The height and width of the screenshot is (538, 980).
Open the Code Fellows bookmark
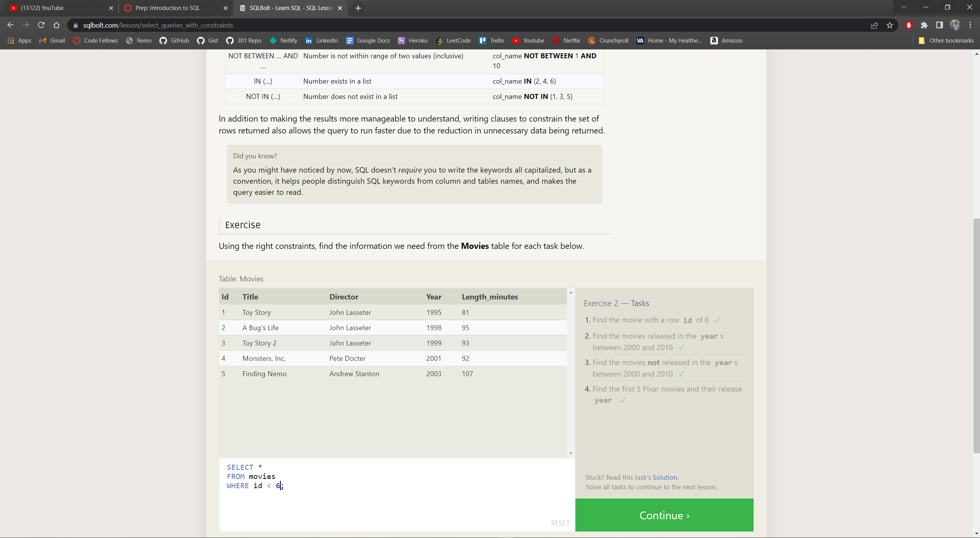[x=95, y=41]
